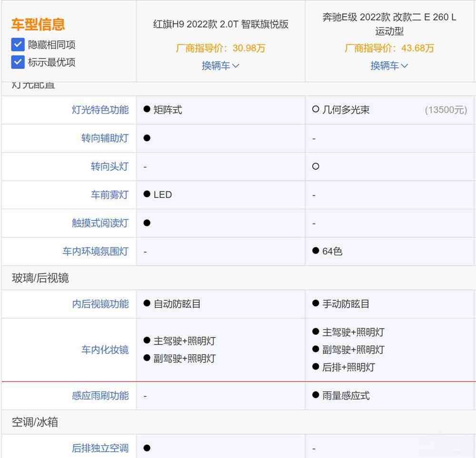
Task: Click the dot next to 自动防眩目
Action: (x=146, y=303)
